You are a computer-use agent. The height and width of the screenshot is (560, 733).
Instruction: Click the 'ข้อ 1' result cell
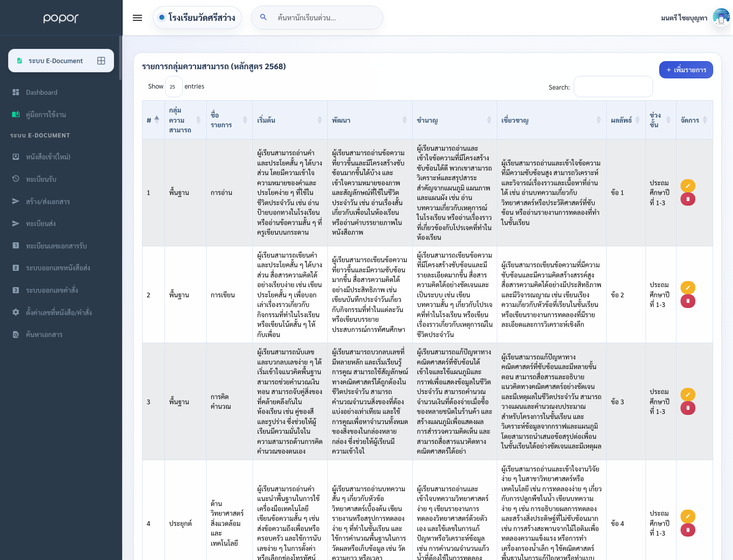(626, 192)
